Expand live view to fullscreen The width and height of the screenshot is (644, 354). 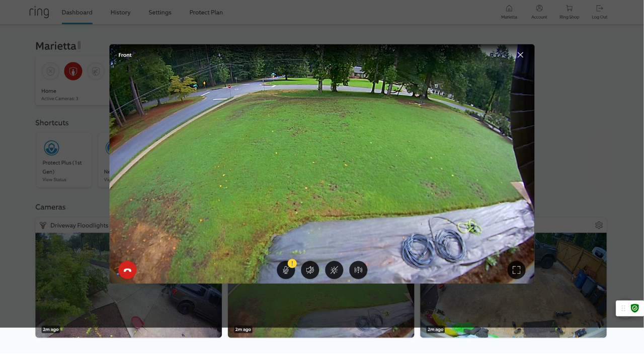point(516,270)
